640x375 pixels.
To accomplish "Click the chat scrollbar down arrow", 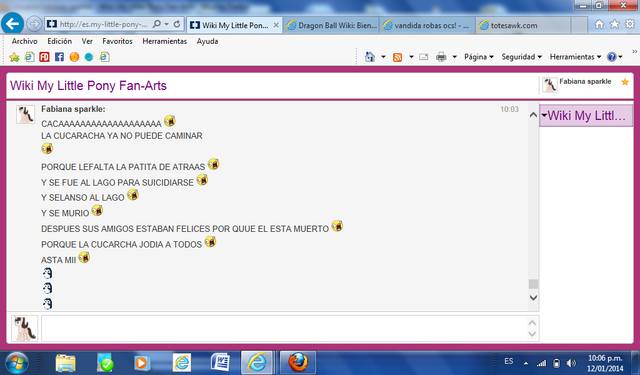I will [x=533, y=298].
